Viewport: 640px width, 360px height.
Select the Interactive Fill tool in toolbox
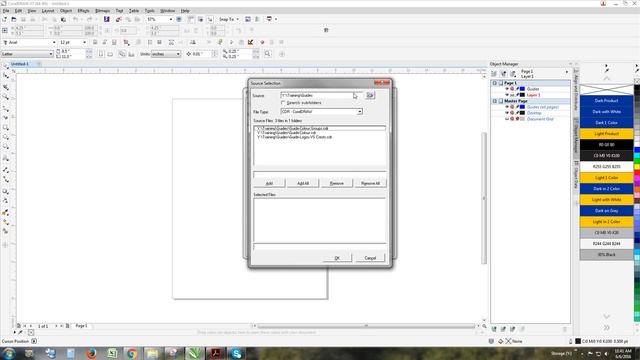6,223
